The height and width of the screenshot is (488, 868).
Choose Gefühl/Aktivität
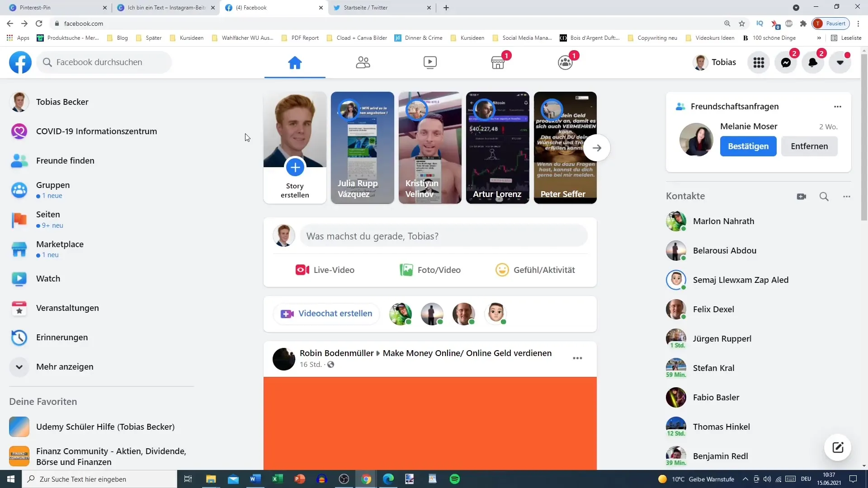tap(535, 270)
